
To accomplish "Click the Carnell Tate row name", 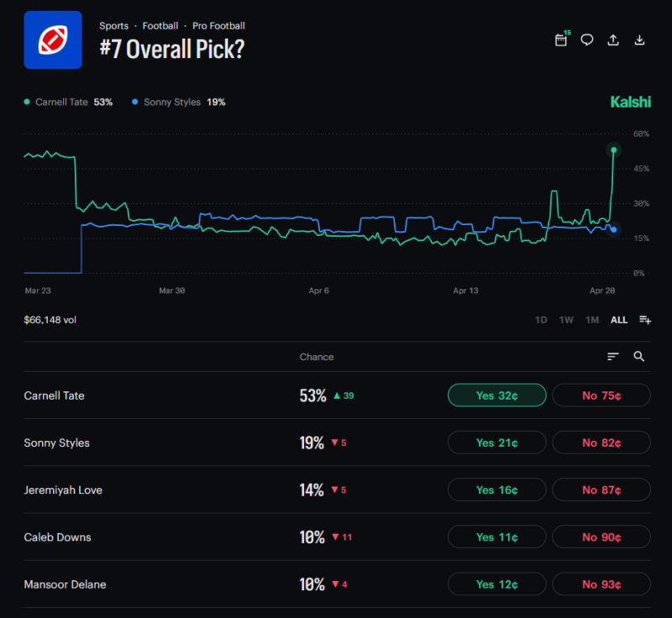I will pos(54,395).
